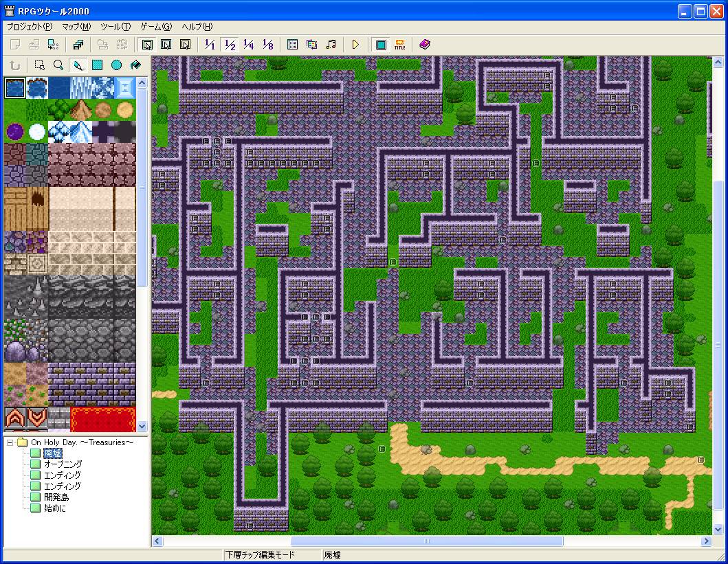Select the オープニング map in tree
Screen dimensions: 728x564
63,464
